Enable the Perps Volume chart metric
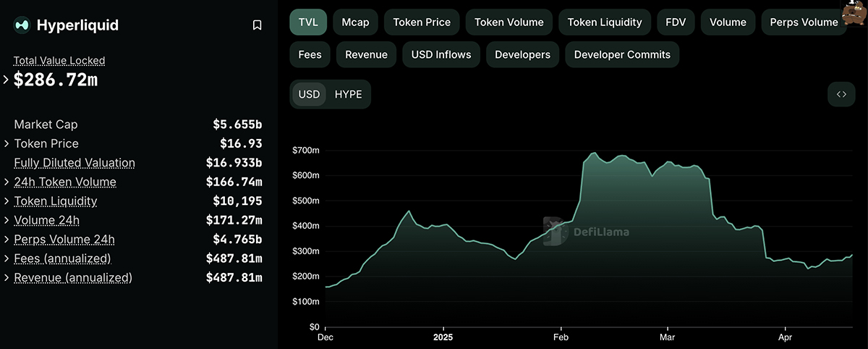Image resolution: width=868 pixels, height=349 pixels. (804, 22)
